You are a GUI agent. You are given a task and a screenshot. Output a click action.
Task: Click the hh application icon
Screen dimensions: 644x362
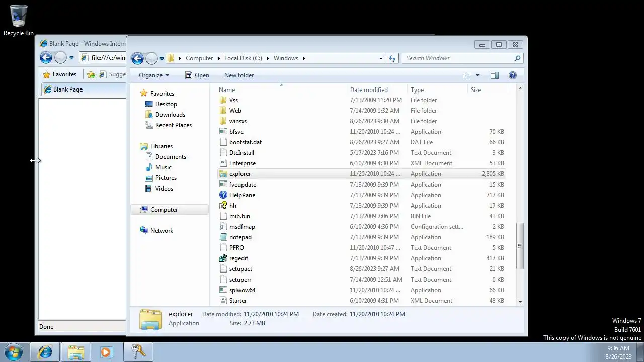tap(223, 206)
